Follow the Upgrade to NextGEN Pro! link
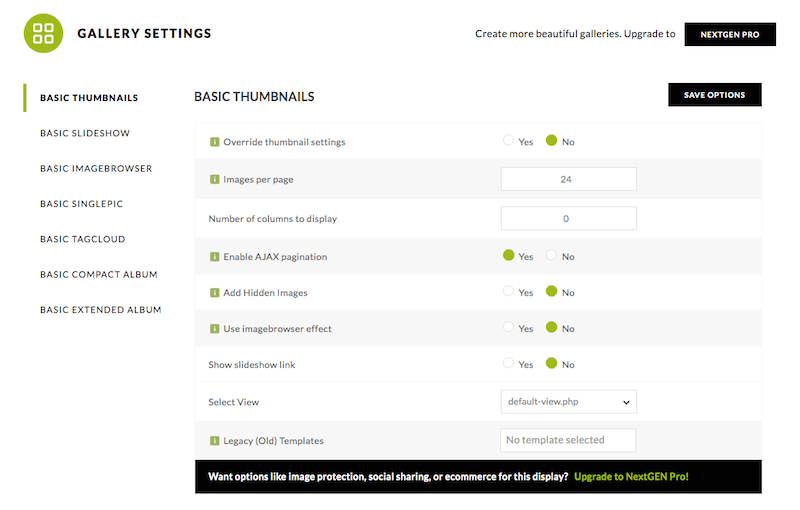Image resolution: width=800 pixels, height=510 pixels. [631, 477]
